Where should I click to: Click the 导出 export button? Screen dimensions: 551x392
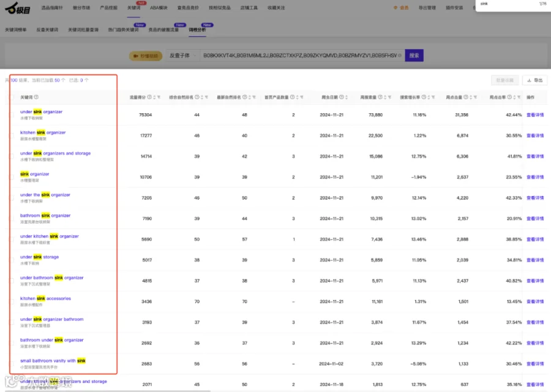coord(534,80)
